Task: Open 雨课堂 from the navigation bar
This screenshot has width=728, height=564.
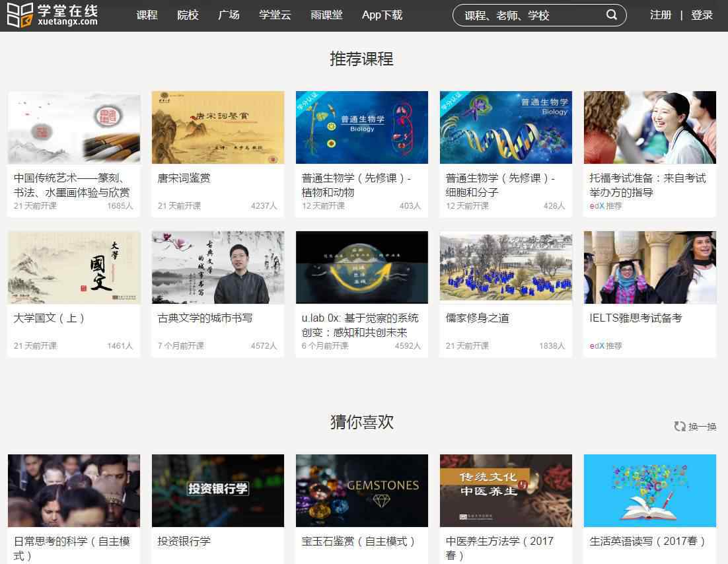Action: [326, 15]
